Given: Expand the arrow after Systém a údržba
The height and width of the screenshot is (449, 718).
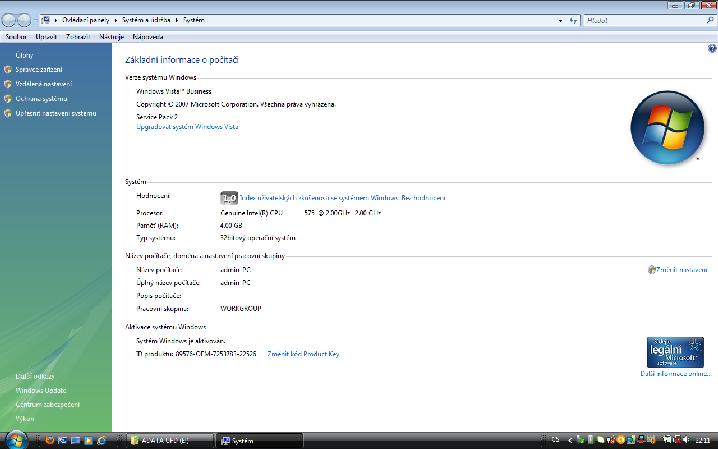Looking at the screenshot, I should point(177,20).
